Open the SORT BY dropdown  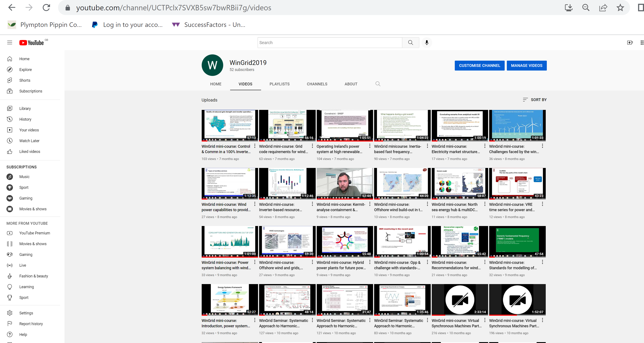535,100
